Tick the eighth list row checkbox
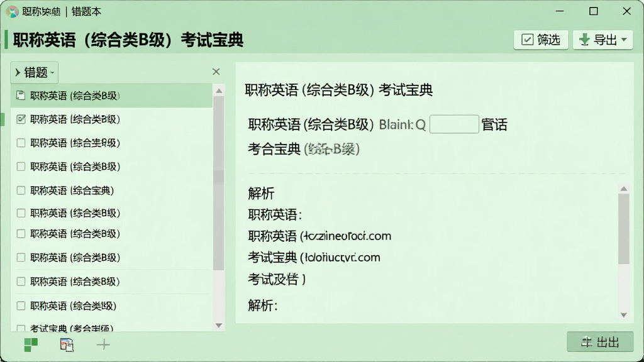The image size is (644, 362). 21,257
